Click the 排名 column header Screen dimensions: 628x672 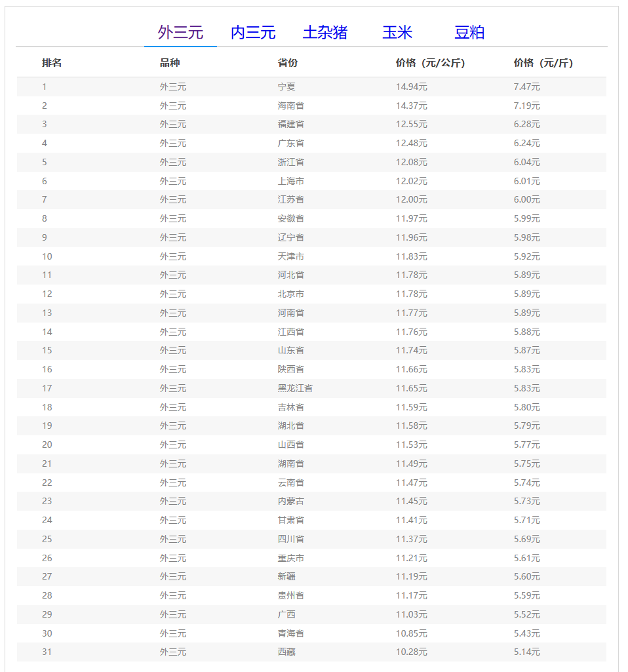(52, 63)
